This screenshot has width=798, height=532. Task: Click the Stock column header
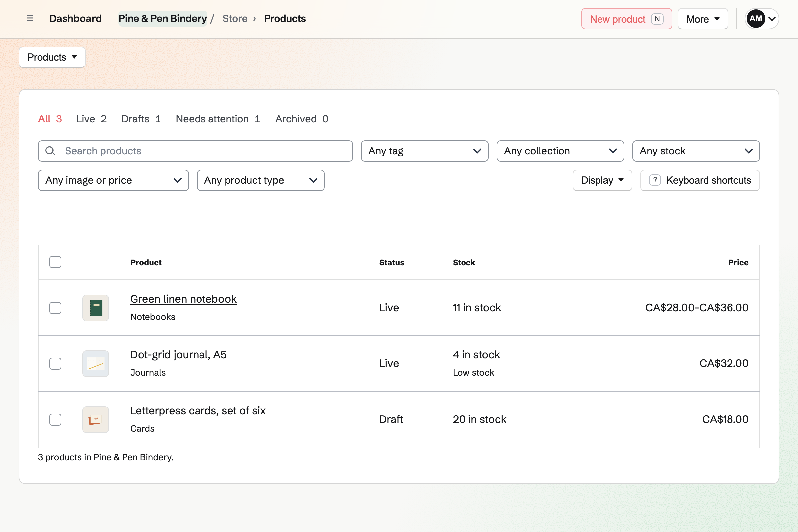(x=464, y=262)
